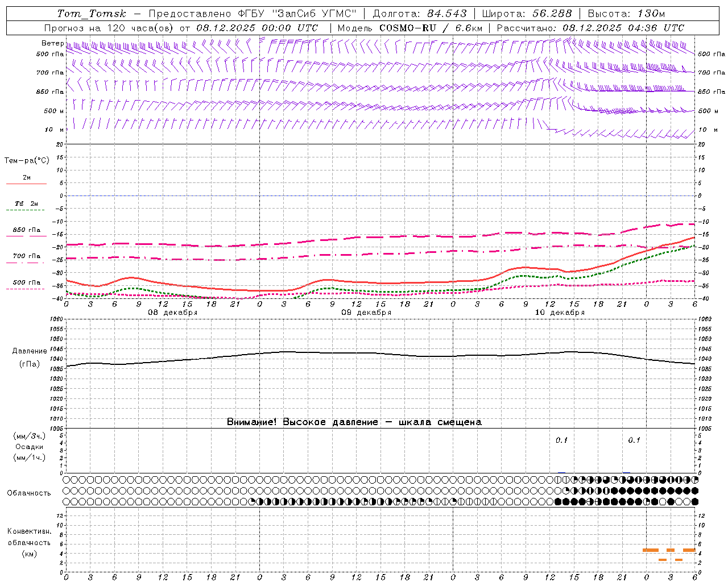This screenshot has height=582, width=728.
Task: Click the pink long-dashed 850 гПа temperature legend line
Action: click(x=26, y=236)
